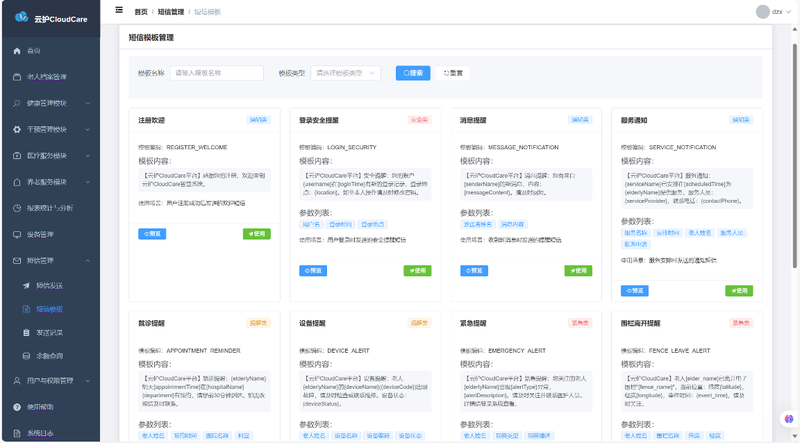Click the 消息提醒 card title

473,120
